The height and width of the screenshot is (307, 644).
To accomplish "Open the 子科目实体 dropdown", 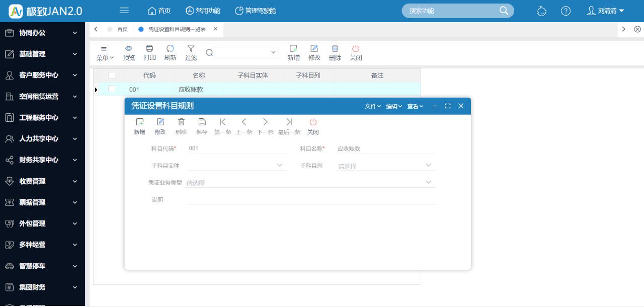I will pyautogui.click(x=234, y=165).
